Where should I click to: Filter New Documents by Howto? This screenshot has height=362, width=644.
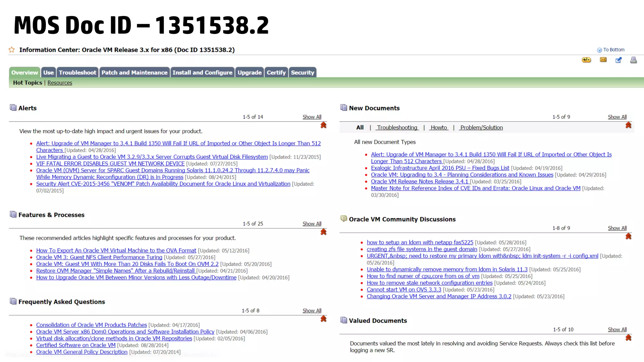(x=439, y=128)
